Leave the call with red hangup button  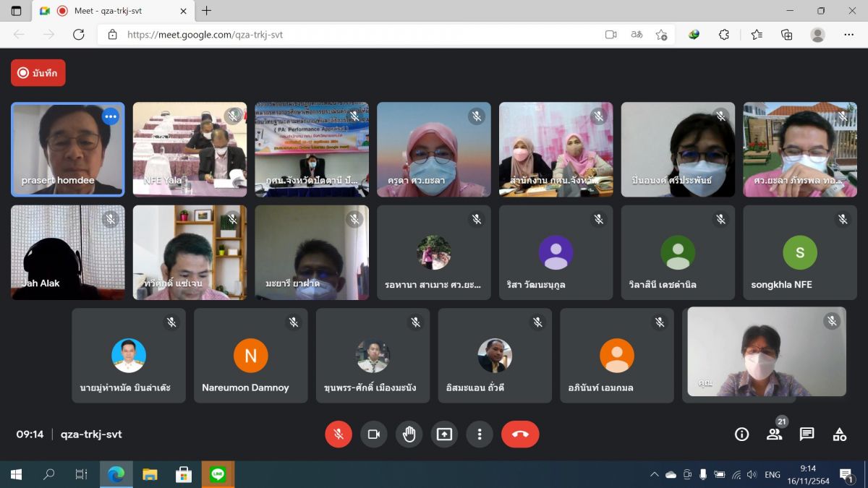click(520, 434)
